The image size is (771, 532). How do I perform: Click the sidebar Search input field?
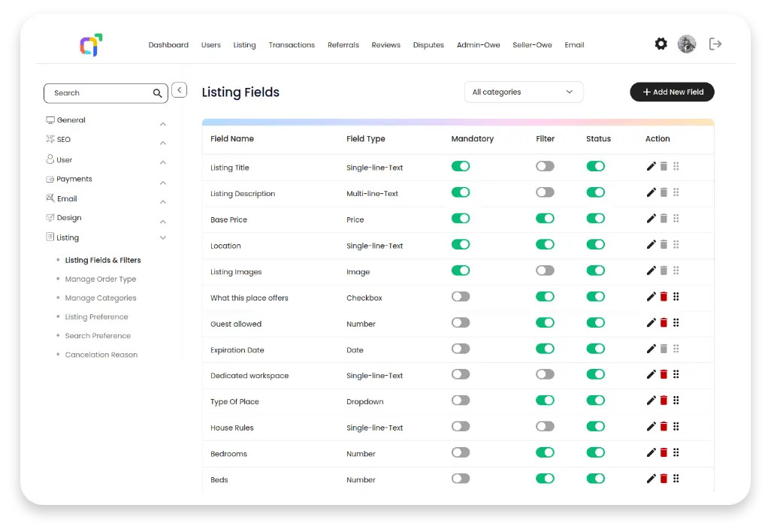(x=106, y=93)
